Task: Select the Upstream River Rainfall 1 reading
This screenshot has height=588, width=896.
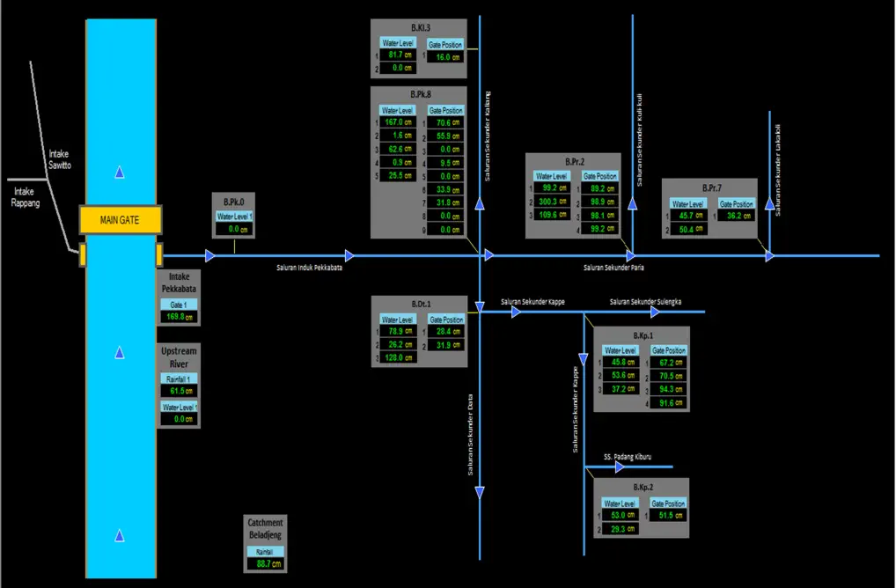Action: pos(179,390)
